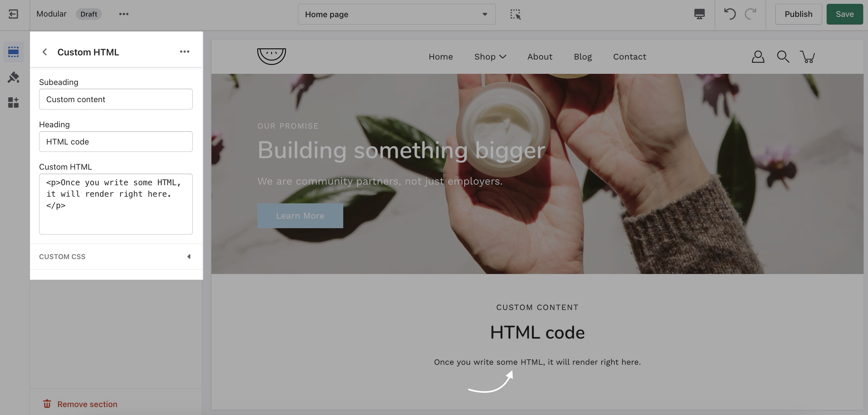The image size is (868, 415).
Task: Open the Home page template dropdown
Action: [397, 14]
